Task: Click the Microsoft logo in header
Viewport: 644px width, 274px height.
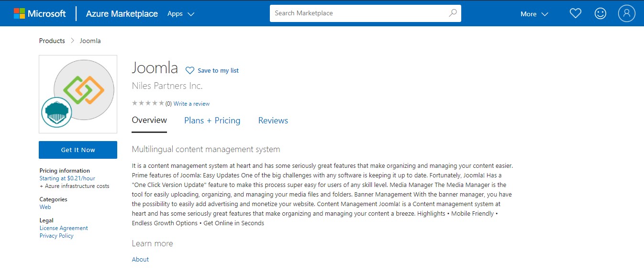Action: pyautogui.click(x=40, y=13)
